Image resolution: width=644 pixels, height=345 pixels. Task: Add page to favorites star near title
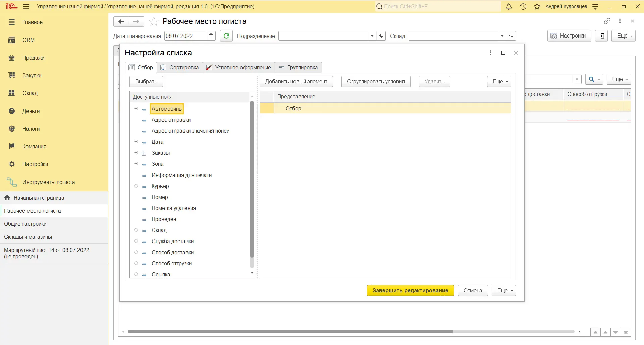pos(154,21)
